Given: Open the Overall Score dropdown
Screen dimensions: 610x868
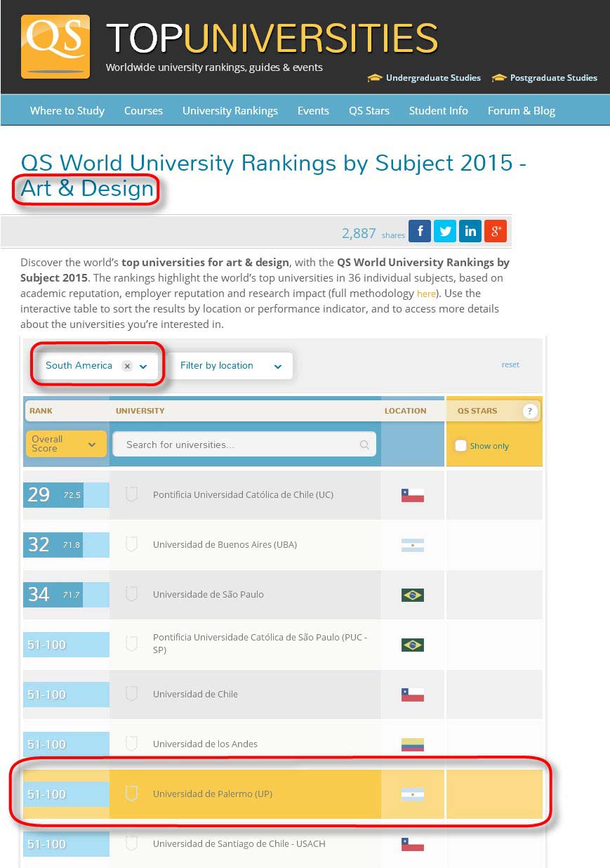Looking at the screenshot, I should click(66, 444).
